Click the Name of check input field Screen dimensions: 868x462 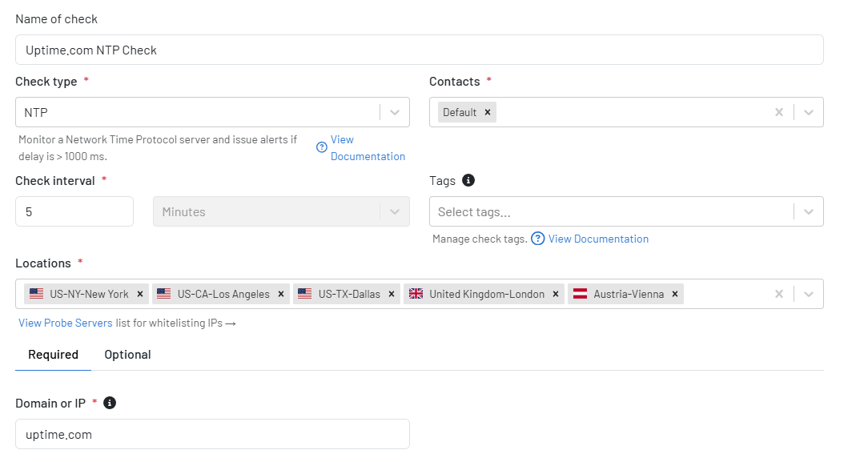tap(419, 50)
